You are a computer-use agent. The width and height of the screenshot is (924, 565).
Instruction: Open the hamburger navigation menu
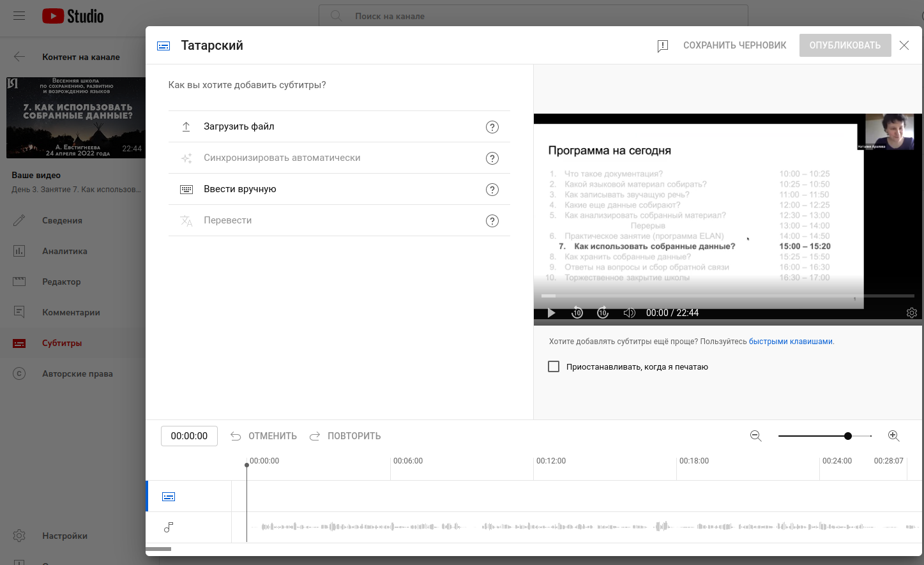click(x=19, y=15)
